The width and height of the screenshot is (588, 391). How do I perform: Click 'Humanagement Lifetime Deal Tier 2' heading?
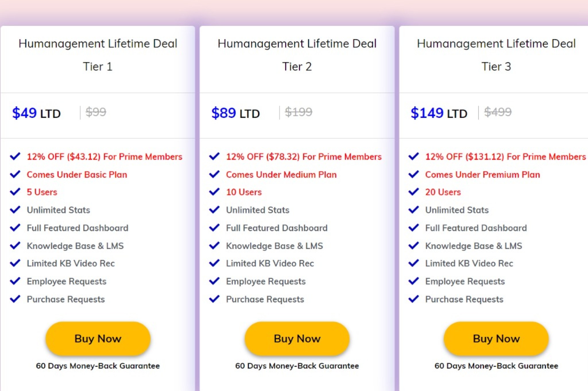click(x=297, y=55)
